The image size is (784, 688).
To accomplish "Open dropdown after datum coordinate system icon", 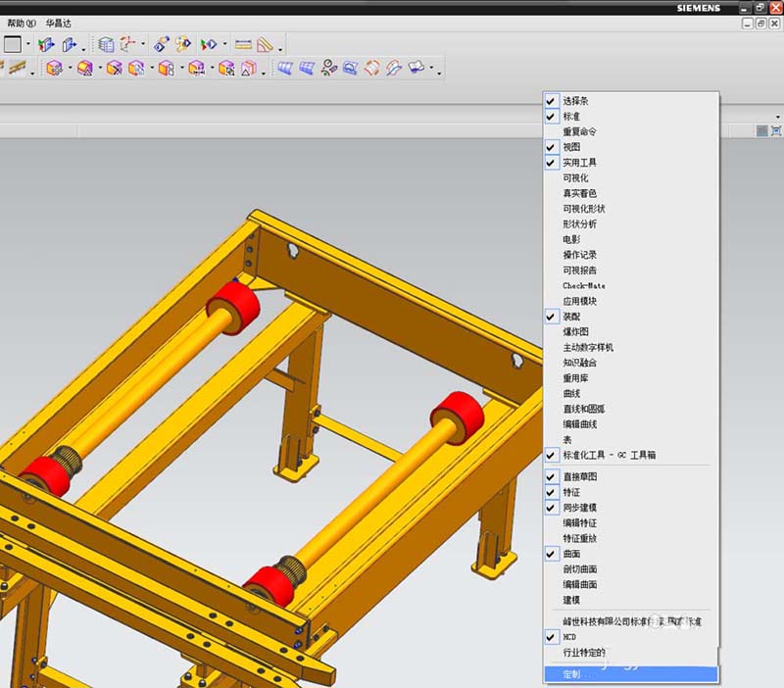I will pos(143,44).
